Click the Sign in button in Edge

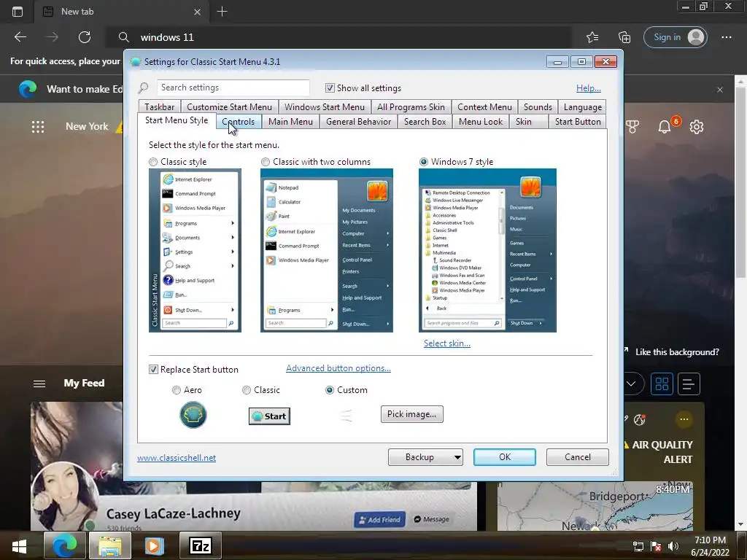click(x=676, y=37)
